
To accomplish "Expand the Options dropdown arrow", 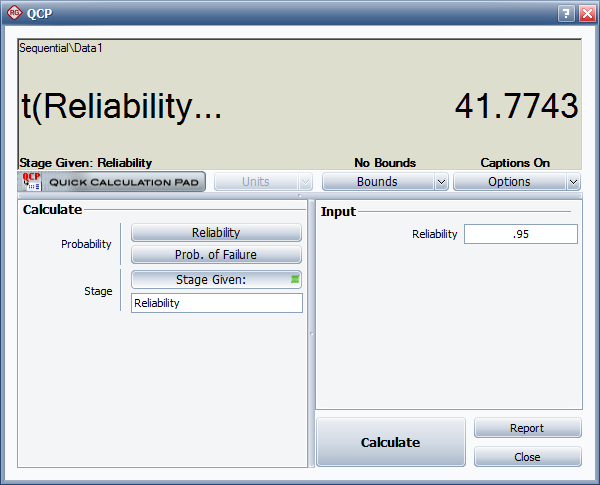I will coord(573,182).
